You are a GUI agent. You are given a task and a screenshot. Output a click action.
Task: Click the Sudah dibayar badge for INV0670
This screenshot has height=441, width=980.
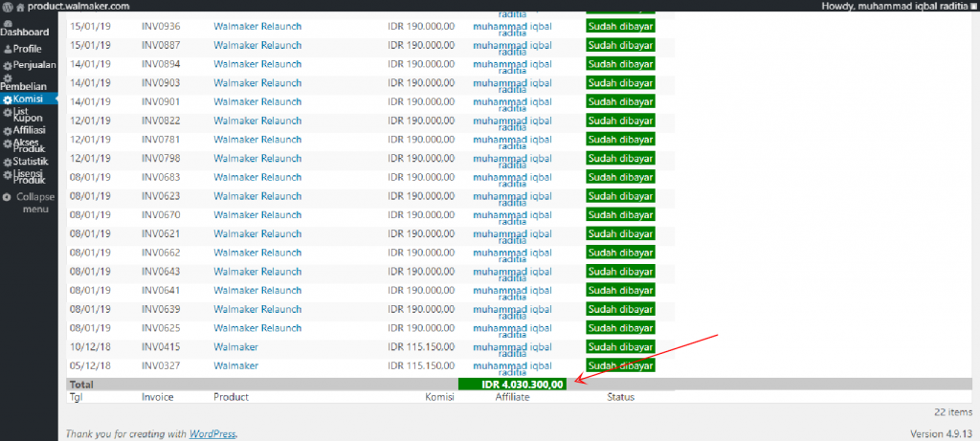[x=620, y=215]
